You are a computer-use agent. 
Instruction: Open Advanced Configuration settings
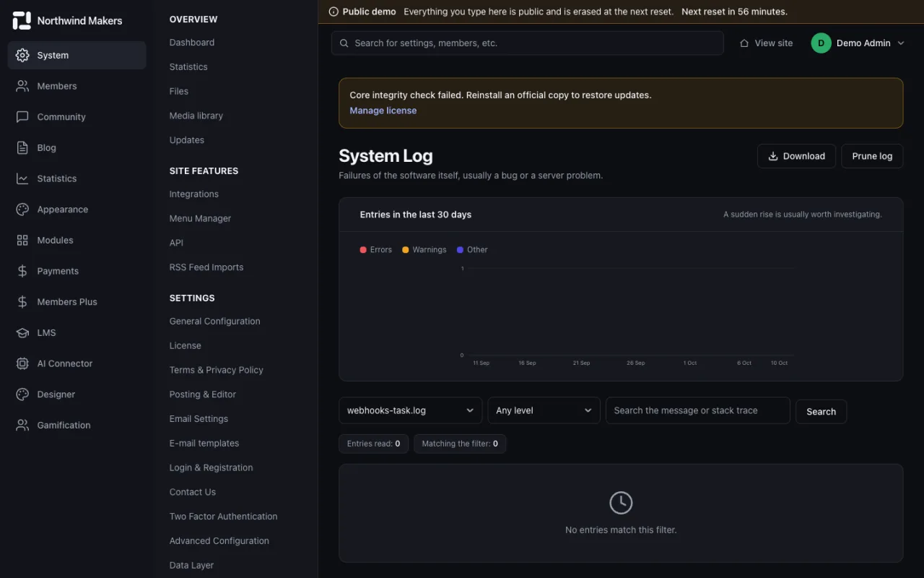219,541
